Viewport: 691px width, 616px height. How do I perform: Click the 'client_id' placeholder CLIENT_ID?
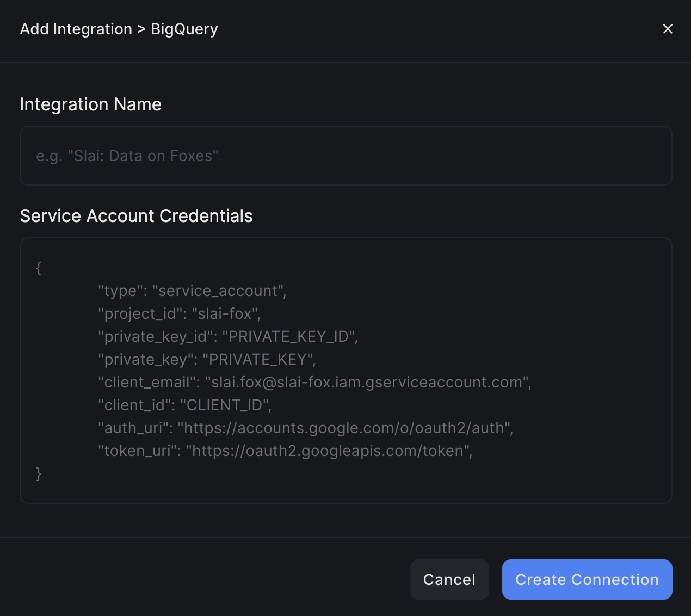(x=184, y=405)
